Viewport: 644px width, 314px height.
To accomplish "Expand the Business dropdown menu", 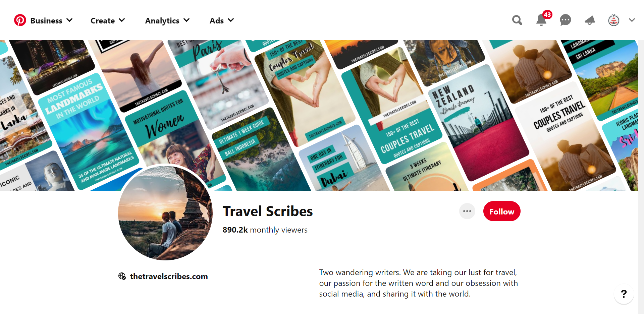I will [51, 20].
